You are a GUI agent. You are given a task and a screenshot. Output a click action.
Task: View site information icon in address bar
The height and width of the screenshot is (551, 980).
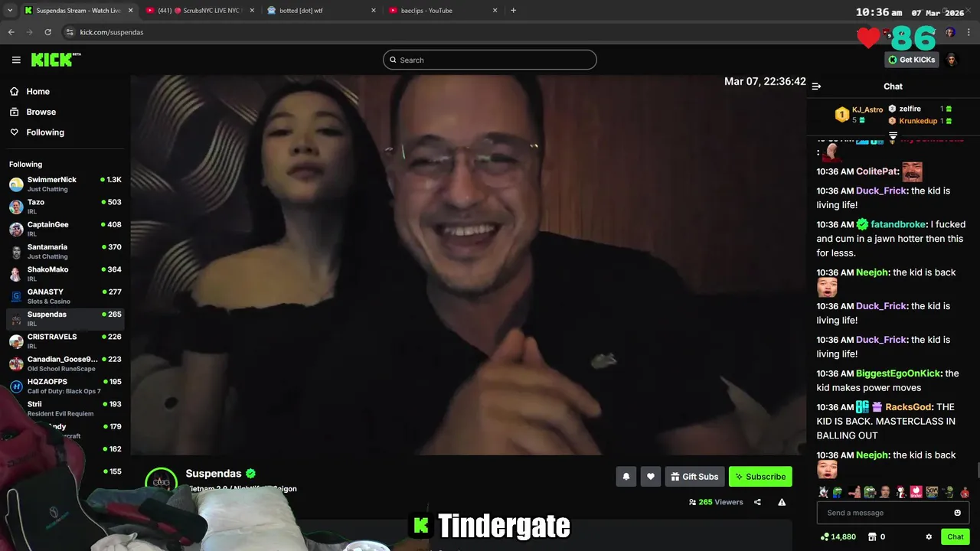click(70, 32)
